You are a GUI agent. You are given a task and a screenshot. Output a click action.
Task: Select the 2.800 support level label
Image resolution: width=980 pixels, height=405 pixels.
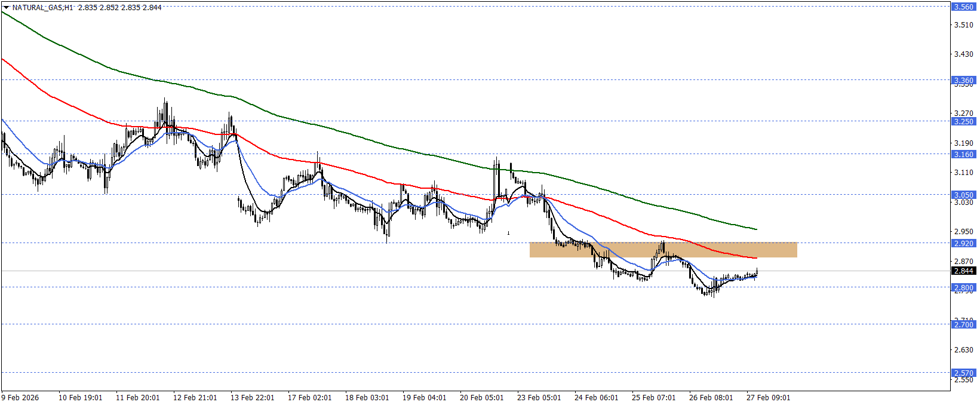[963, 287]
